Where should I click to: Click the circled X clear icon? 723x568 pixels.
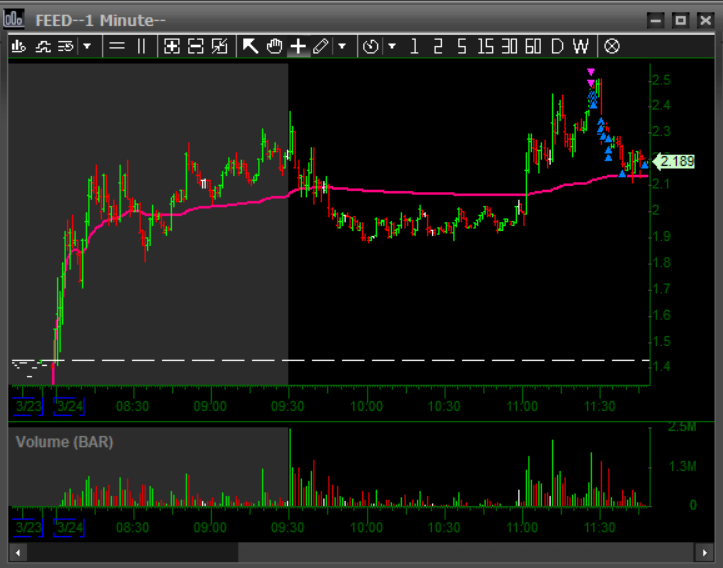click(612, 47)
